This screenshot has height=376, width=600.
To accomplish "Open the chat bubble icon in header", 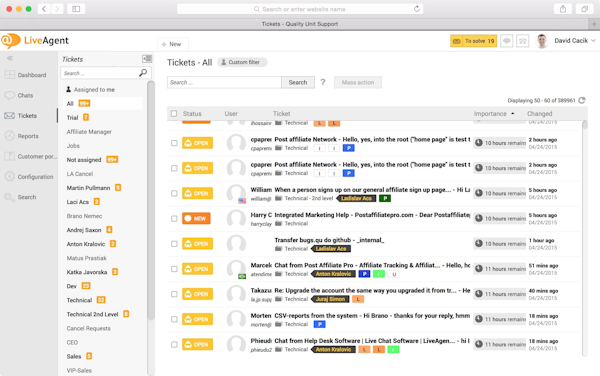I will 507,41.
